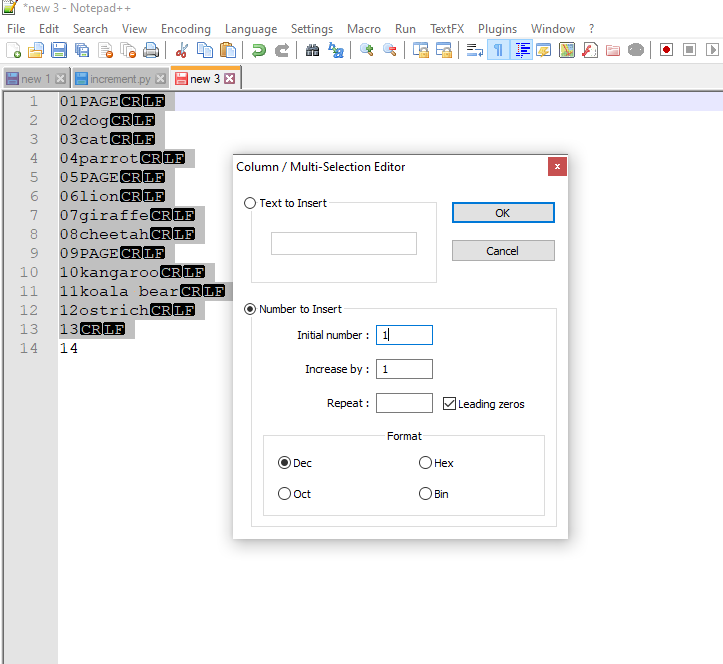Open Find with the binoculars icon
Screen dimensions: 723x664
click(x=312, y=50)
